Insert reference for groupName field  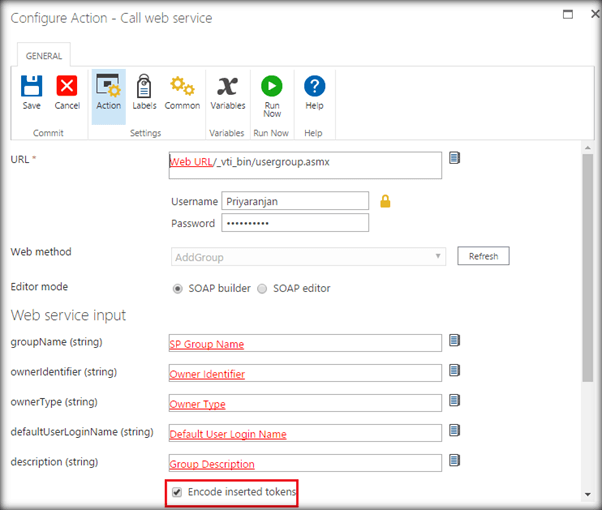[x=455, y=340]
